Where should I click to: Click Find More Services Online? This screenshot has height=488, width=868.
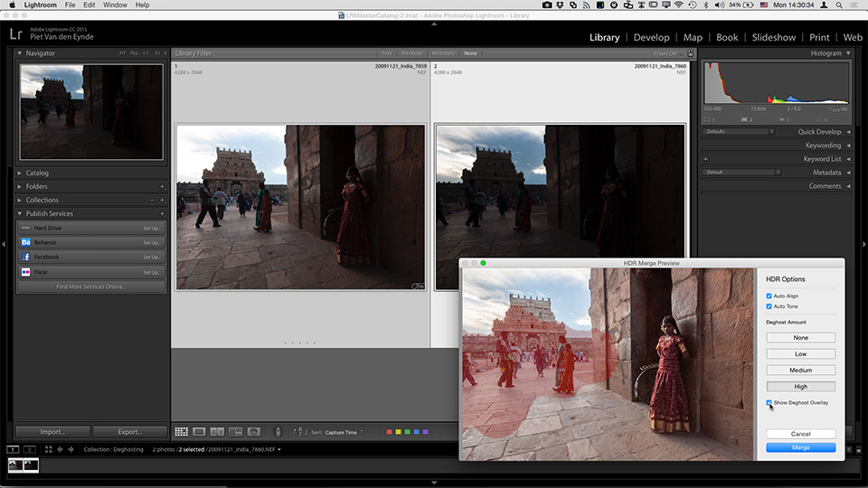91,286
